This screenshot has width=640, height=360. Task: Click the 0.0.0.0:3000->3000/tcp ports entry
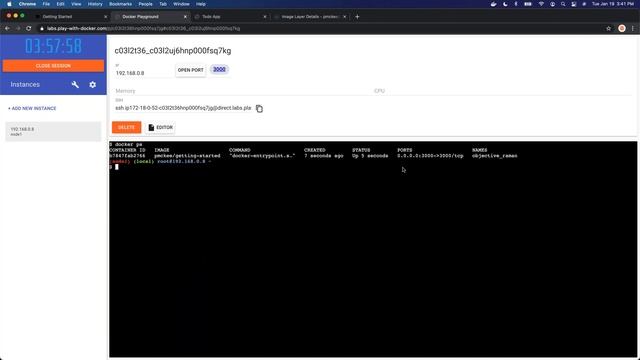click(430, 156)
